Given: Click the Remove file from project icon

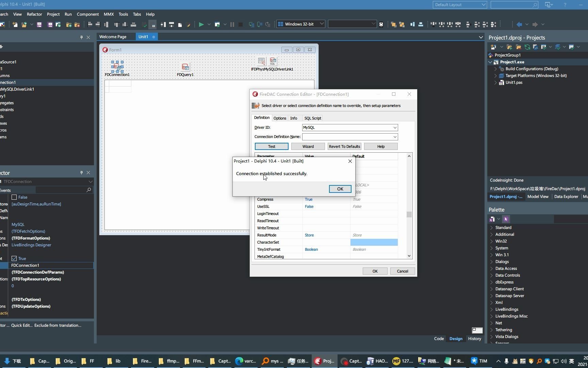Looking at the screenshot, I should [77, 25].
